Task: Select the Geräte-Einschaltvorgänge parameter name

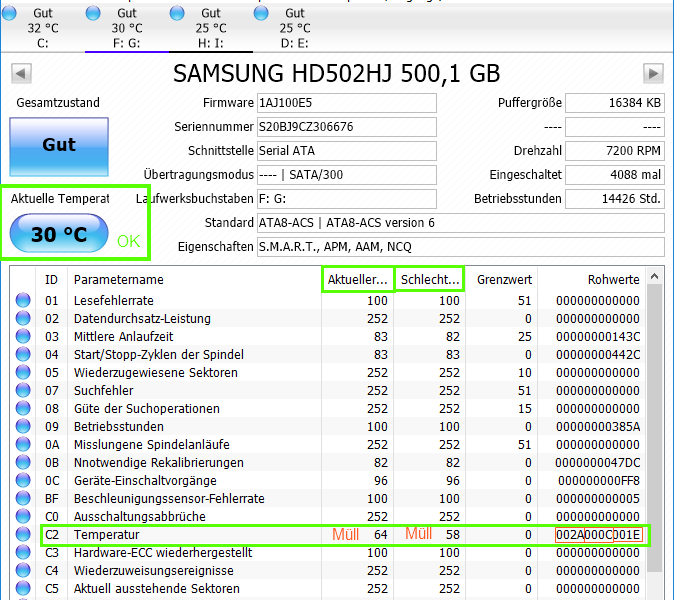Action: pos(145,481)
